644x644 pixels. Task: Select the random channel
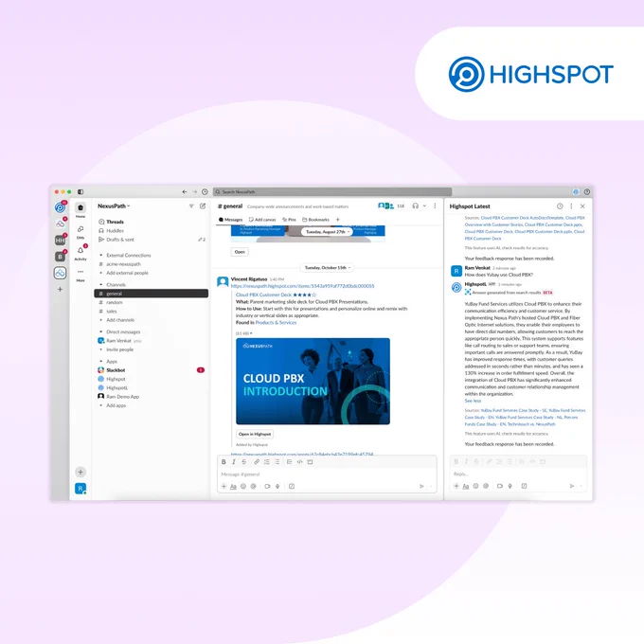coord(115,302)
